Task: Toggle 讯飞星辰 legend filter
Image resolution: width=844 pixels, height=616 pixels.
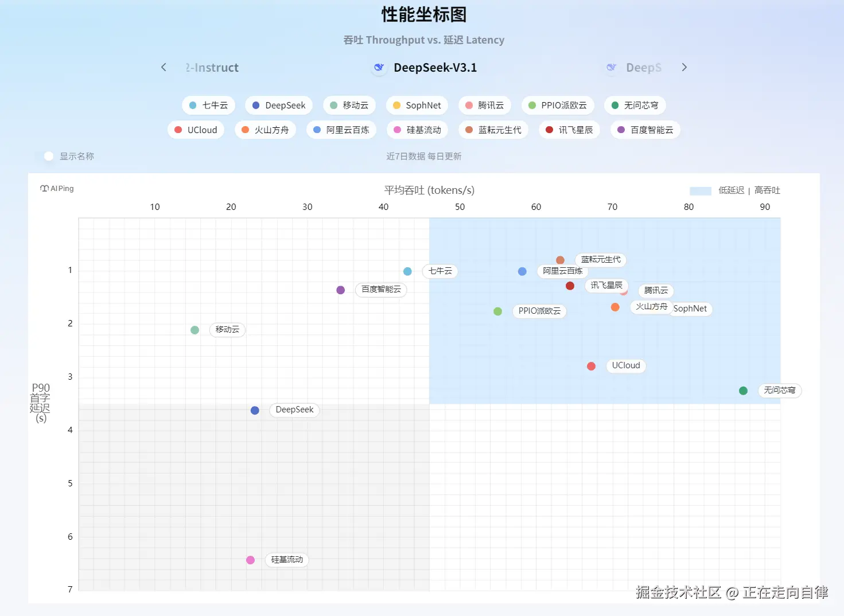Action: [569, 130]
